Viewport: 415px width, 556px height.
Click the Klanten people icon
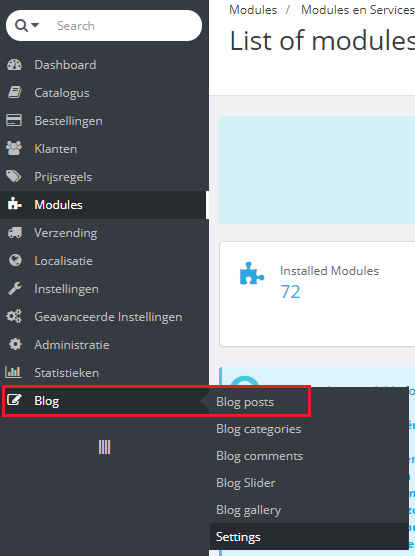[14, 149]
